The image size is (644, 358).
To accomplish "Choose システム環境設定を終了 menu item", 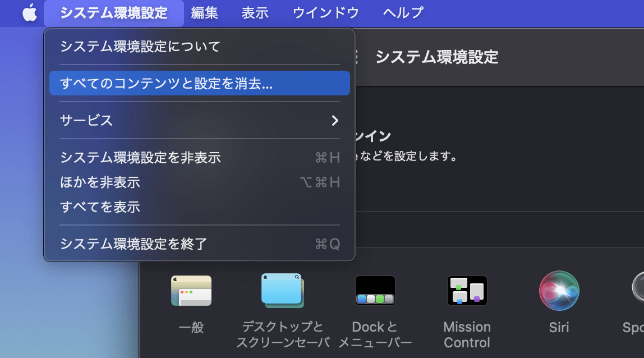I will coord(200,244).
